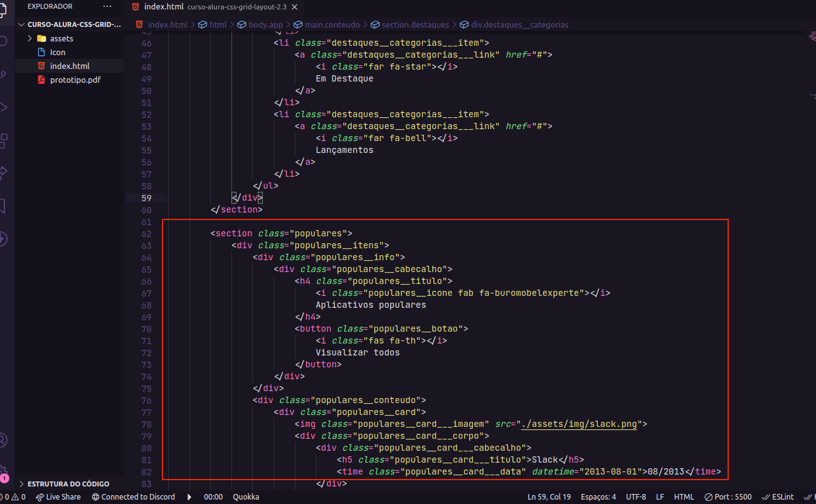Click closing </section> tag on line 60
The height and width of the screenshot is (504, 816).
click(236, 209)
